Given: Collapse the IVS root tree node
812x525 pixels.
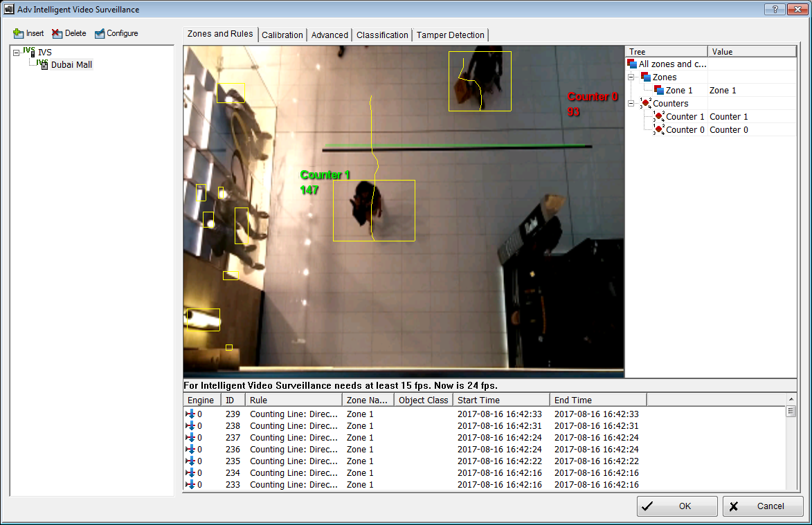Looking at the screenshot, I should click(x=16, y=52).
